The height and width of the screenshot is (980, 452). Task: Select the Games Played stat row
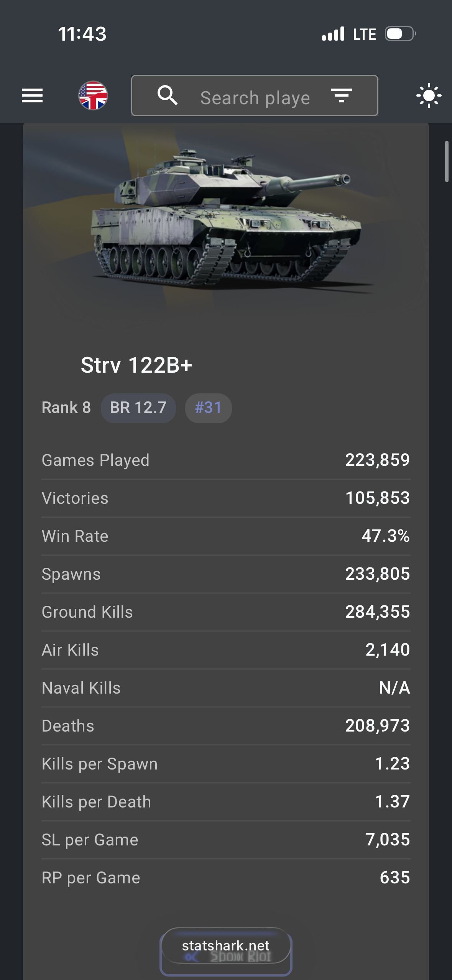[225, 460]
